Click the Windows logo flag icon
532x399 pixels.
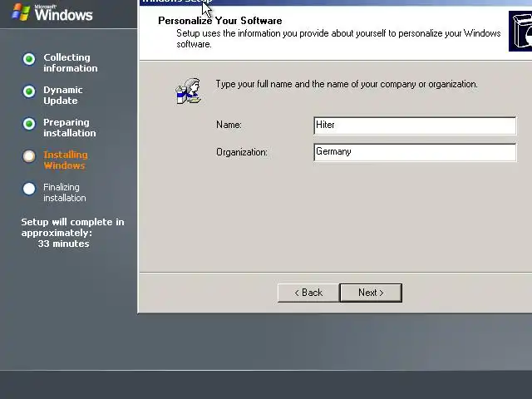click(21, 12)
